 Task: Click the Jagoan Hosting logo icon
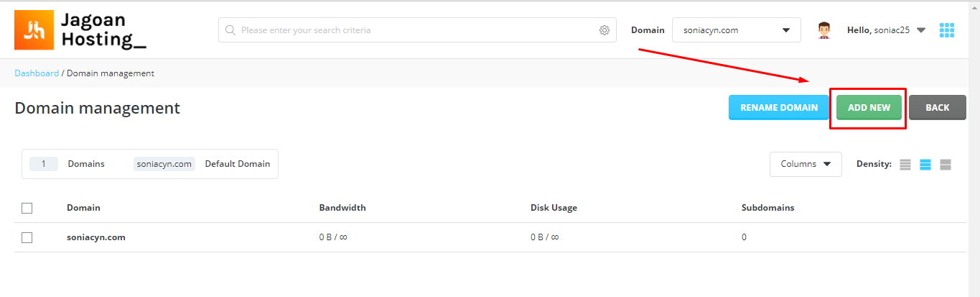click(34, 30)
